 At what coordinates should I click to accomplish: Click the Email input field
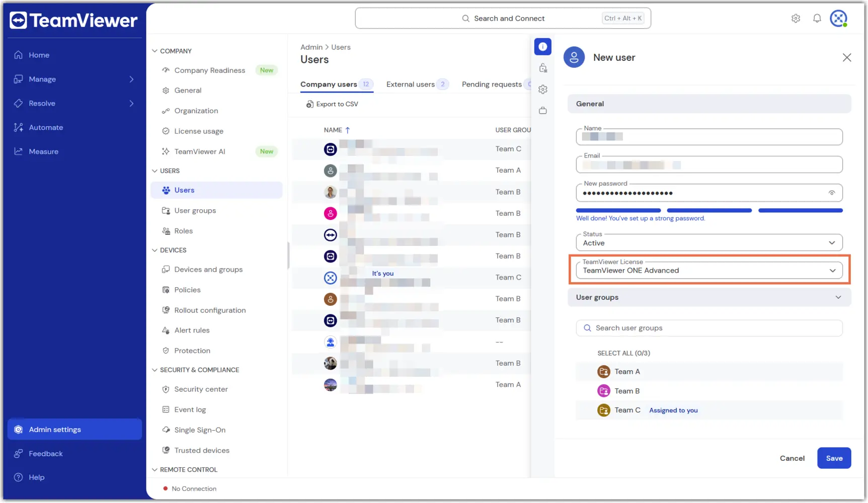coord(709,164)
